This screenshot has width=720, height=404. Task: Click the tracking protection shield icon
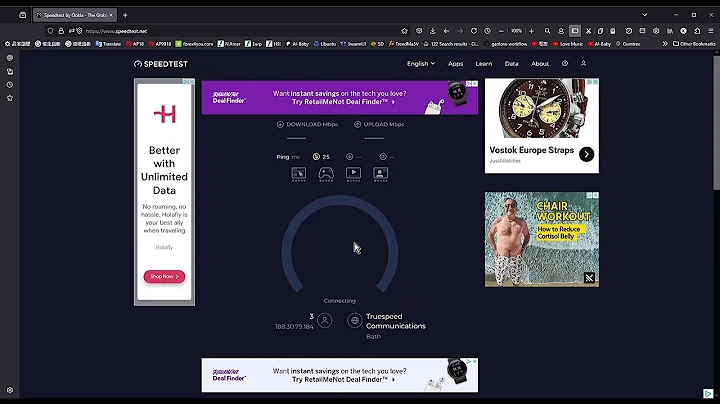(51, 31)
